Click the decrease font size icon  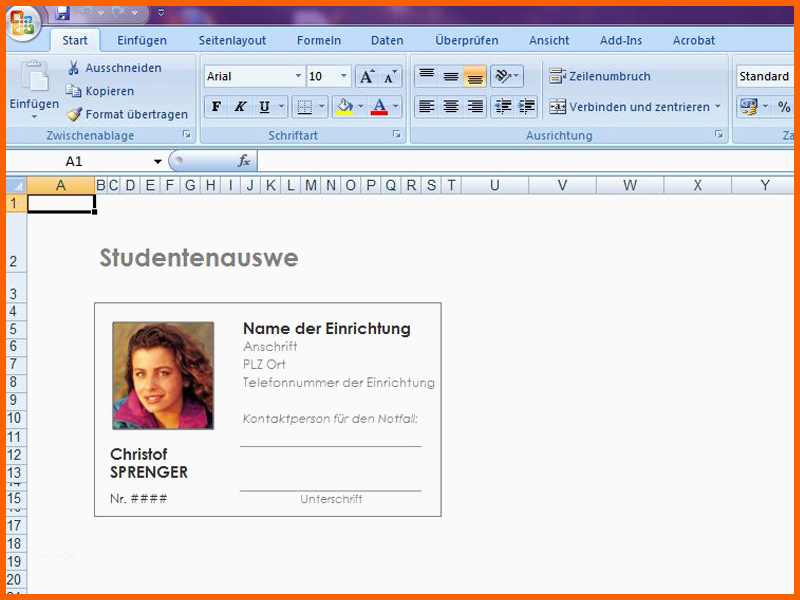(x=390, y=77)
